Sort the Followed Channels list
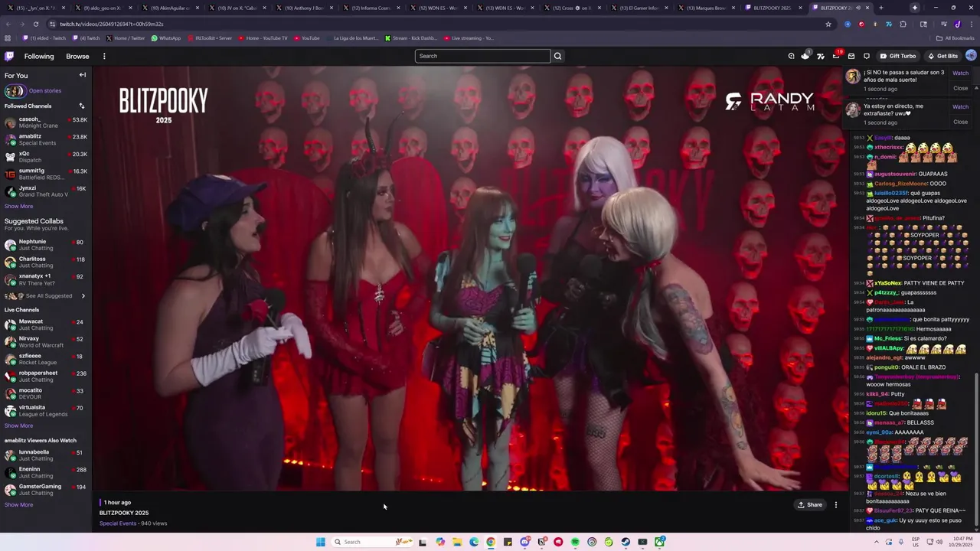The width and height of the screenshot is (980, 551). (x=82, y=106)
